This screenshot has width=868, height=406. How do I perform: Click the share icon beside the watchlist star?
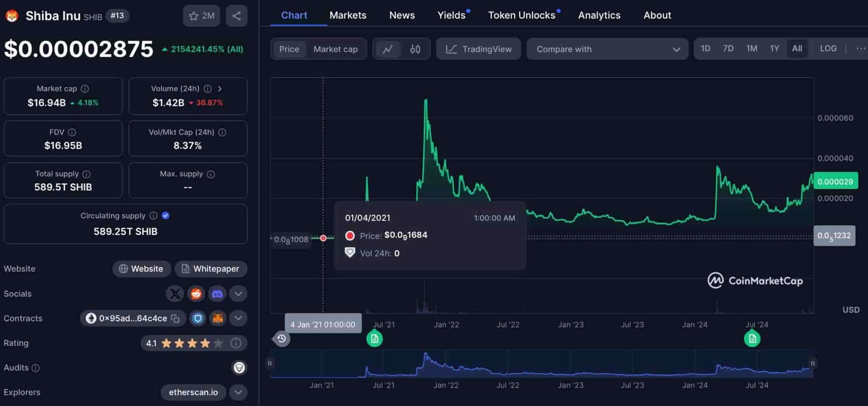236,16
